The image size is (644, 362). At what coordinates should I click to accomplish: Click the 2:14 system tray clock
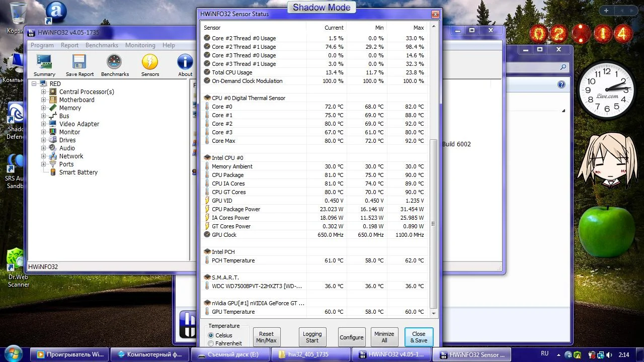click(x=624, y=354)
